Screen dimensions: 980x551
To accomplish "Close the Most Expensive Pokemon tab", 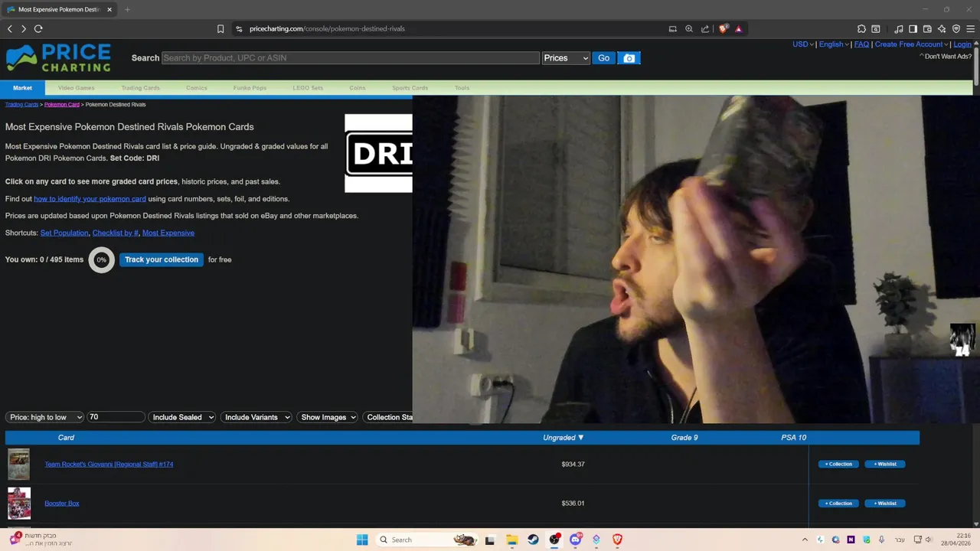I will [x=109, y=10].
